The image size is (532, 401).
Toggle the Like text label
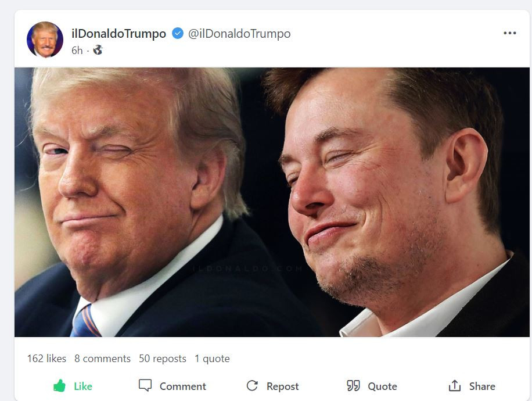click(x=83, y=386)
